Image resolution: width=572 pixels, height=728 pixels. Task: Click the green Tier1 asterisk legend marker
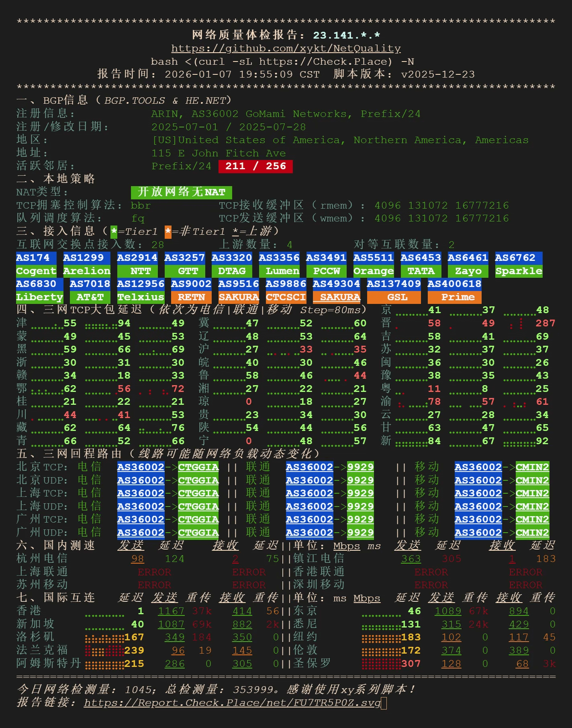click(x=114, y=232)
